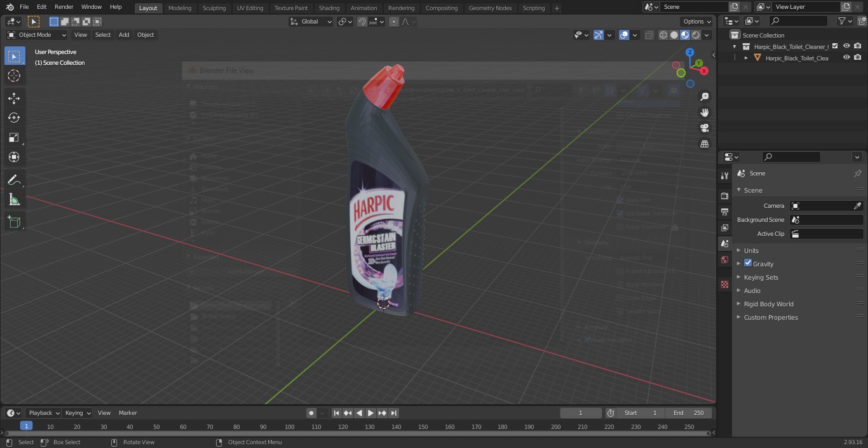Click the End frame 250 field
Screen dimensions: 868x448
click(689, 413)
